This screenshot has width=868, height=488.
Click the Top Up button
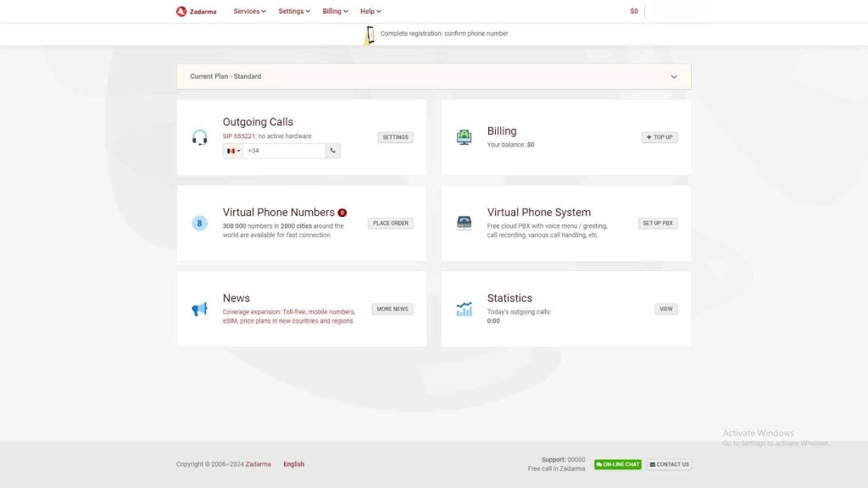(x=659, y=137)
